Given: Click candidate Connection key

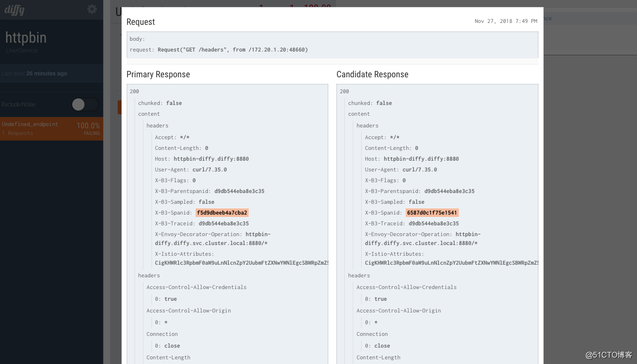Looking at the screenshot, I should pyautogui.click(x=372, y=334).
